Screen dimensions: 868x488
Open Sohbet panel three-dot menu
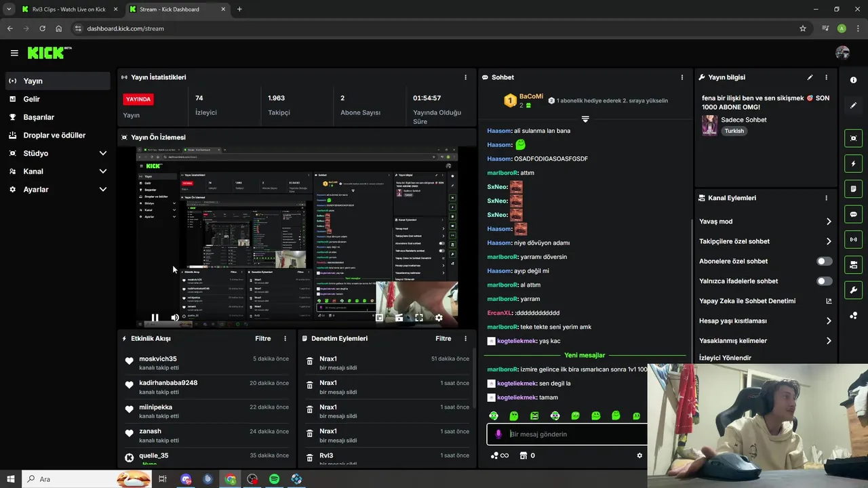pos(682,77)
